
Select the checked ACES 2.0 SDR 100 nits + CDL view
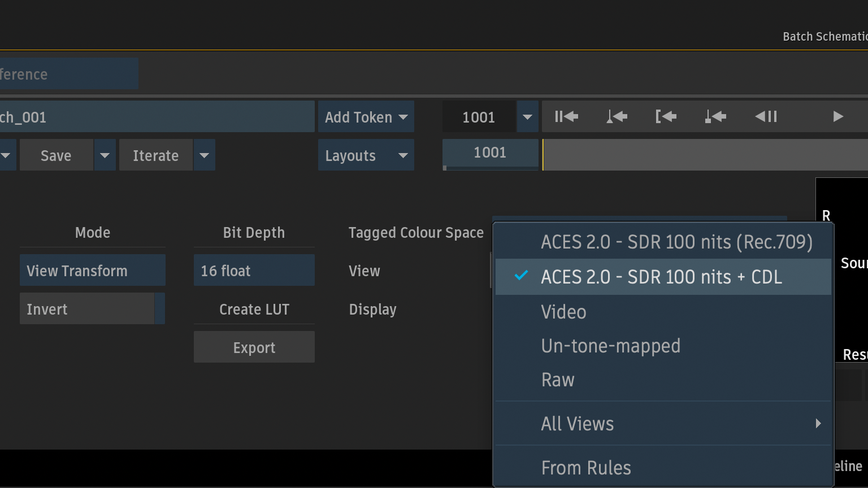(x=661, y=277)
